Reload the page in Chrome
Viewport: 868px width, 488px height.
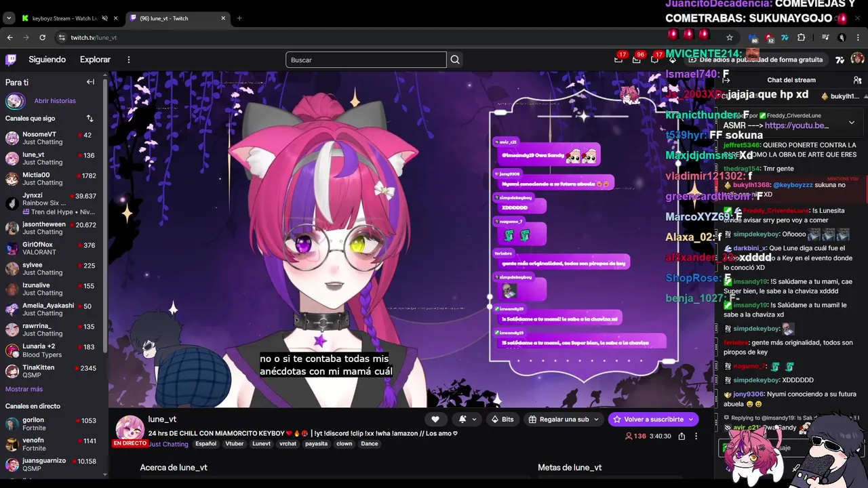42,37
